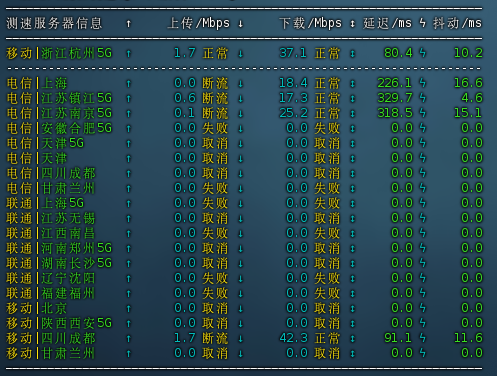
Task: Select server name 天津5G
Action: (x=63, y=143)
